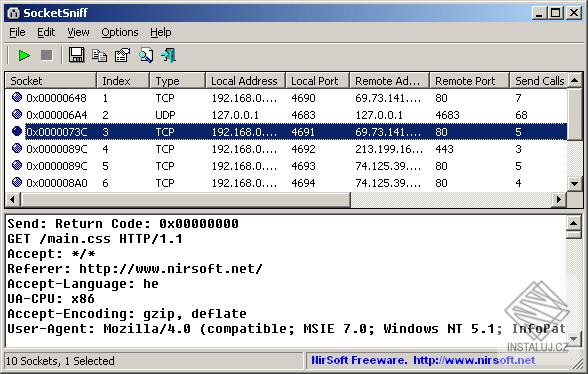Open the Options menu
The image size is (588, 374).
(x=120, y=32)
